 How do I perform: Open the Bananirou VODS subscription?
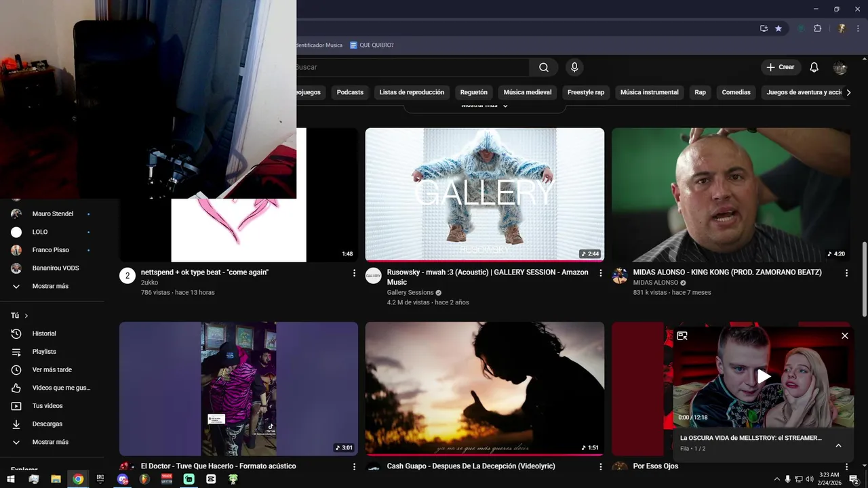tap(52, 268)
